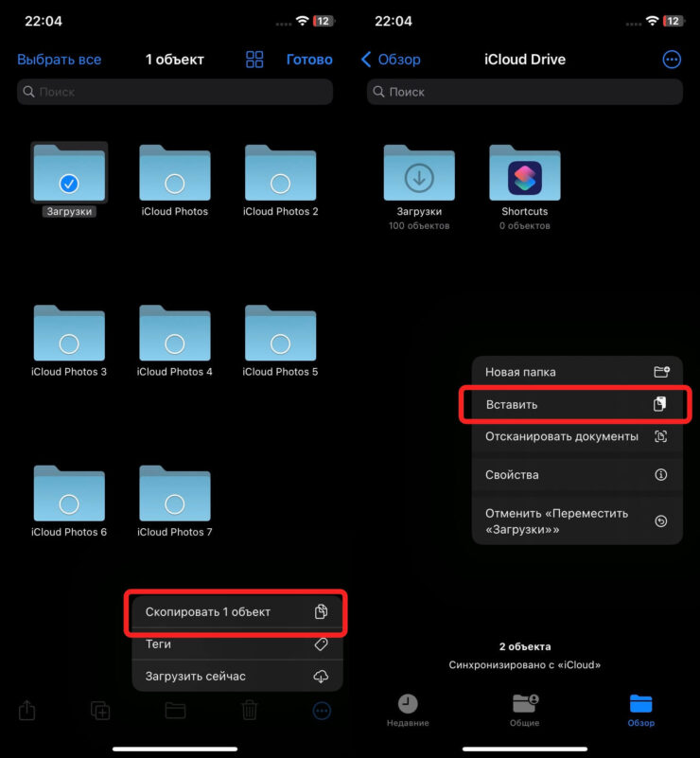Go back using the Обзор chevron
This screenshot has width=700, height=758.
392,60
